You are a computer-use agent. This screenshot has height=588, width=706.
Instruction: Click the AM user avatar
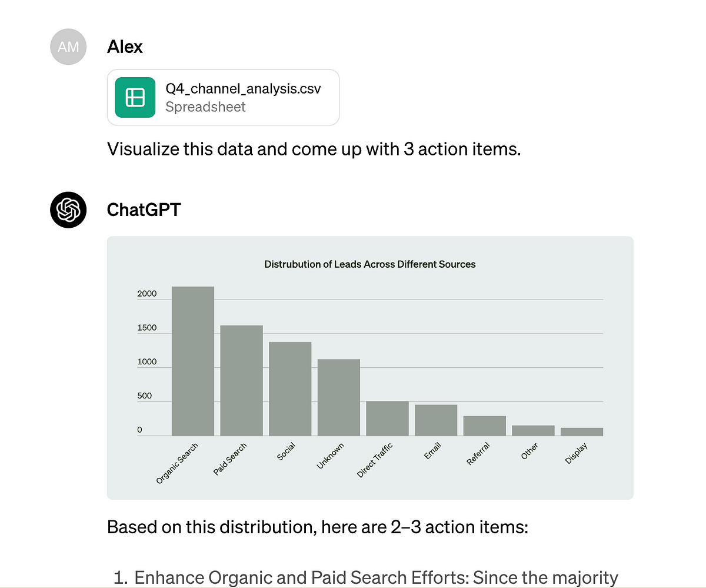(68, 46)
